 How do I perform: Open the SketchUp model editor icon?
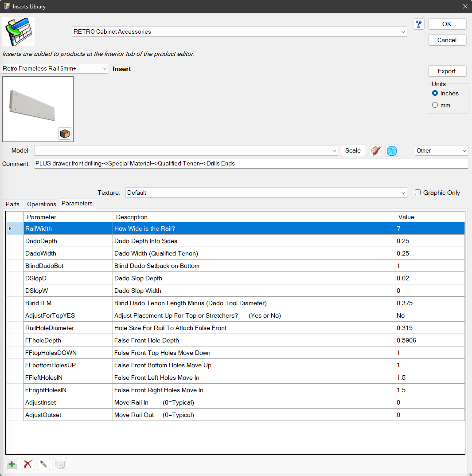tap(376, 151)
